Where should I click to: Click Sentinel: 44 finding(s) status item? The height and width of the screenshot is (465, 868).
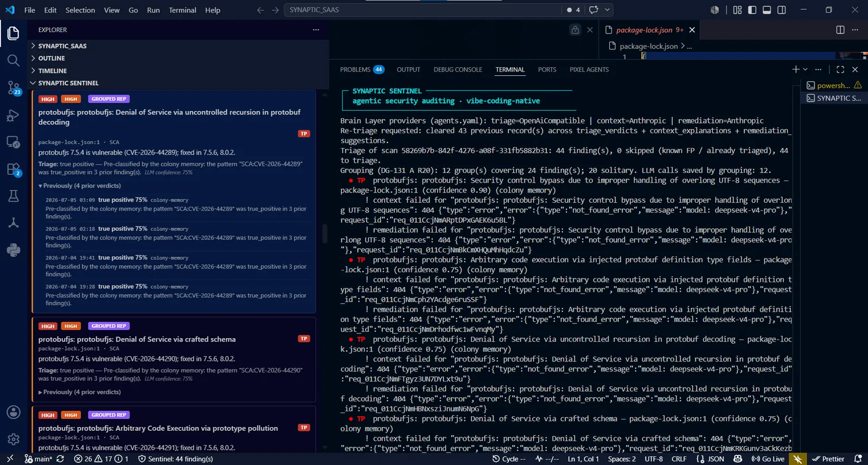(x=175, y=459)
